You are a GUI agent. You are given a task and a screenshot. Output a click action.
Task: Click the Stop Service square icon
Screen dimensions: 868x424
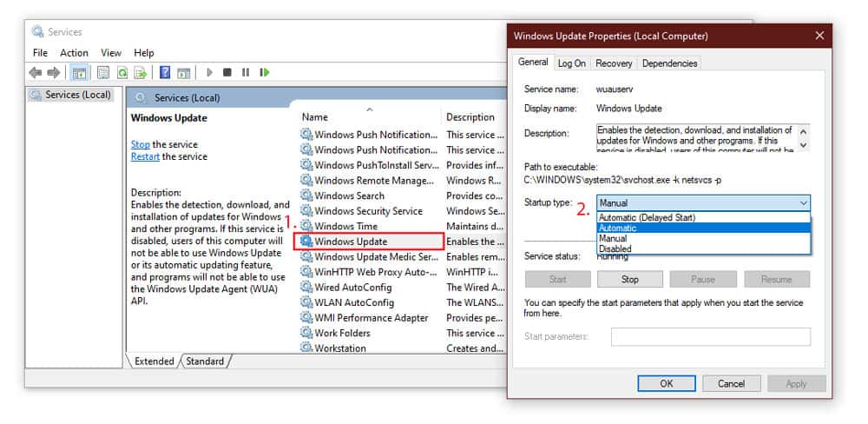coord(227,73)
